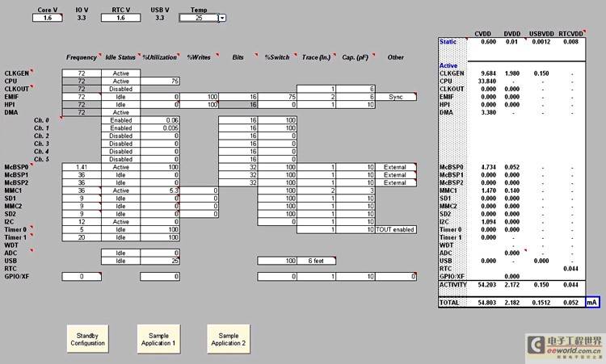
Task: Select SD1 frequency cell showing 9
Action: click(82, 199)
